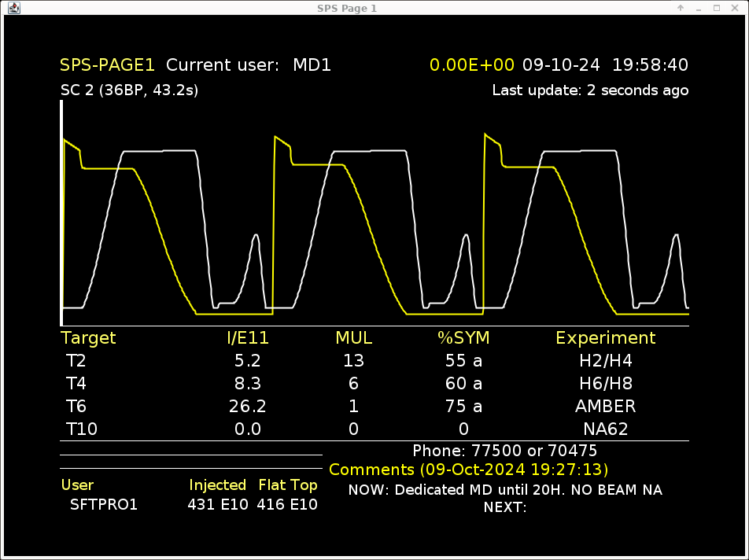The height and width of the screenshot is (560, 749).
Task: Maximize the SPS Page 1 window
Action: pos(717,7)
